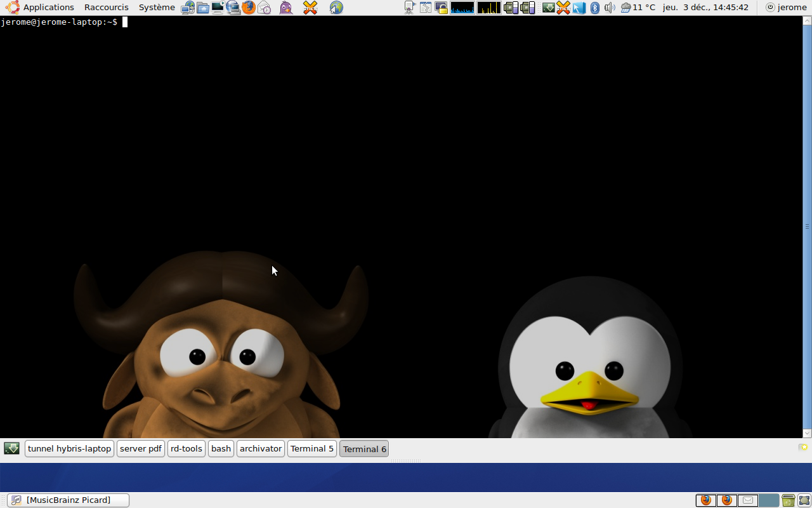Select the 'server pdf' terminal tab
The width and height of the screenshot is (812, 508).
(x=140, y=448)
